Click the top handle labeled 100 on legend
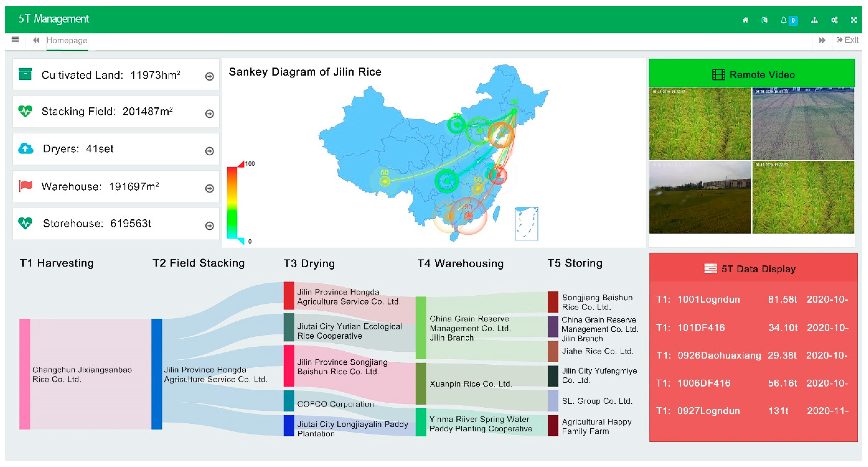 (x=241, y=164)
